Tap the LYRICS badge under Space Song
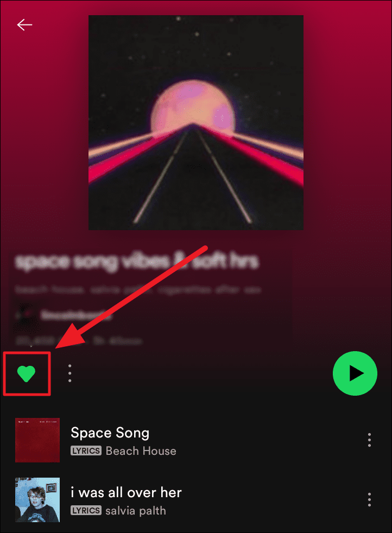Image resolution: width=392 pixels, height=533 pixels. [x=86, y=450]
